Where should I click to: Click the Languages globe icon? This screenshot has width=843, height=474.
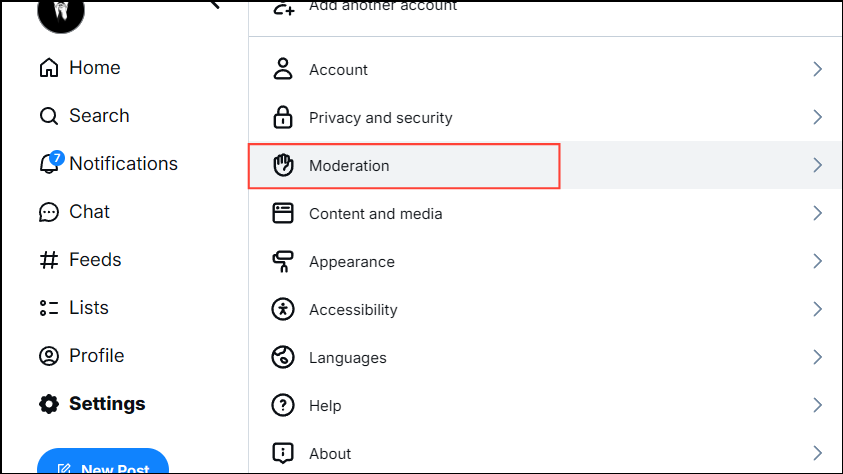tap(283, 358)
